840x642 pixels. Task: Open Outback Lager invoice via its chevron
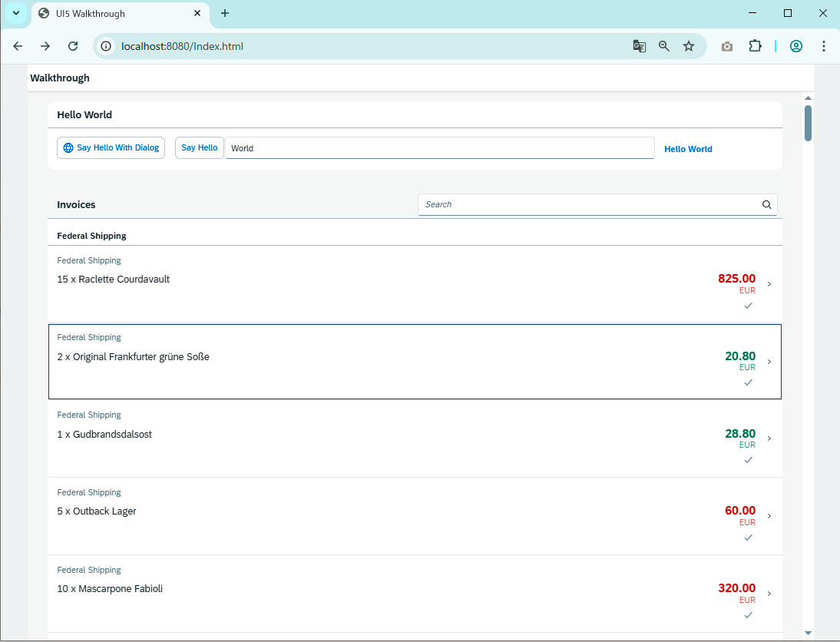[769, 516]
